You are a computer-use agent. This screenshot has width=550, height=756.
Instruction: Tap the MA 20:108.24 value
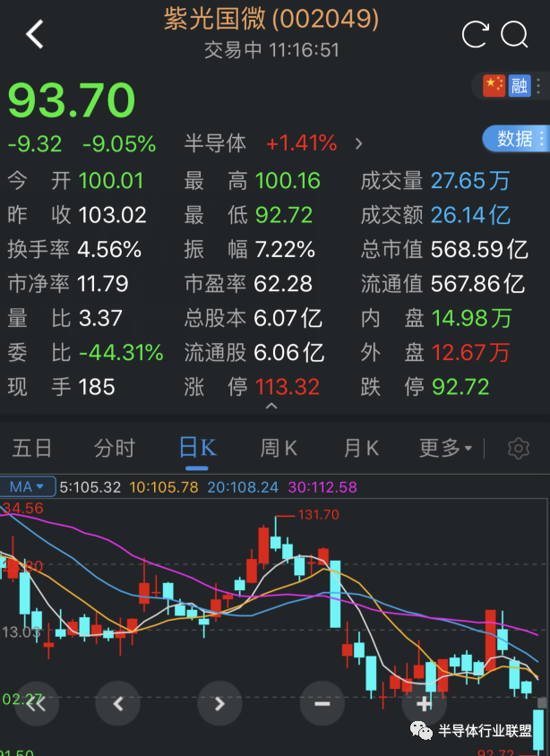tap(243, 487)
